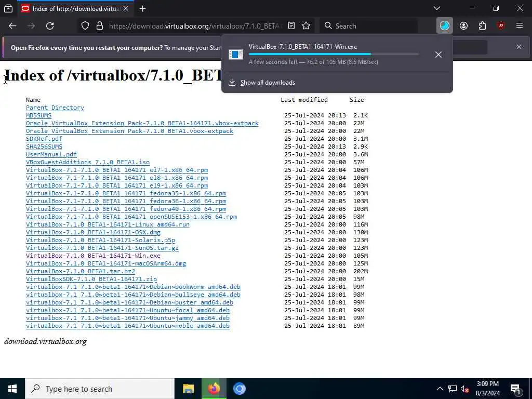
Task: Click the download progress bar
Action: [334, 54]
